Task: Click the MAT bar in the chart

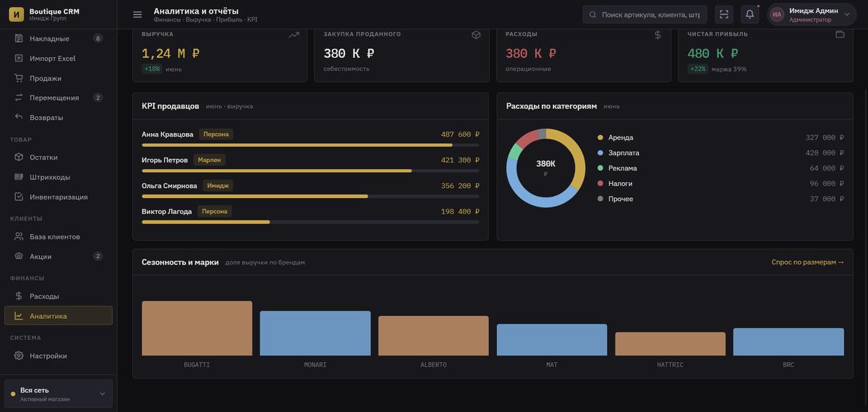Action: (552, 340)
